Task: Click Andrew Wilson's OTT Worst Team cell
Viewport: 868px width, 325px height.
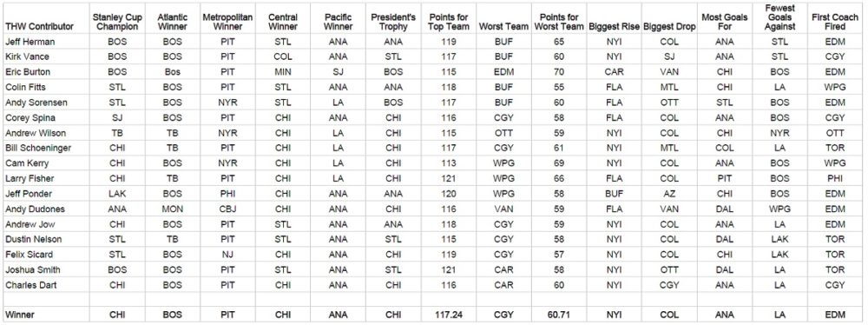Action: [x=503, y=133]
